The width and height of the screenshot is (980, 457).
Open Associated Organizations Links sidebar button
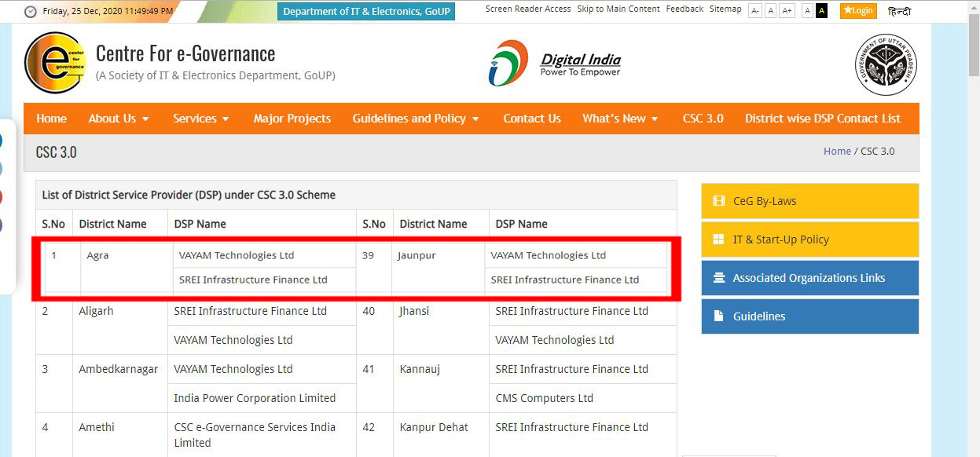click(809, 278)
